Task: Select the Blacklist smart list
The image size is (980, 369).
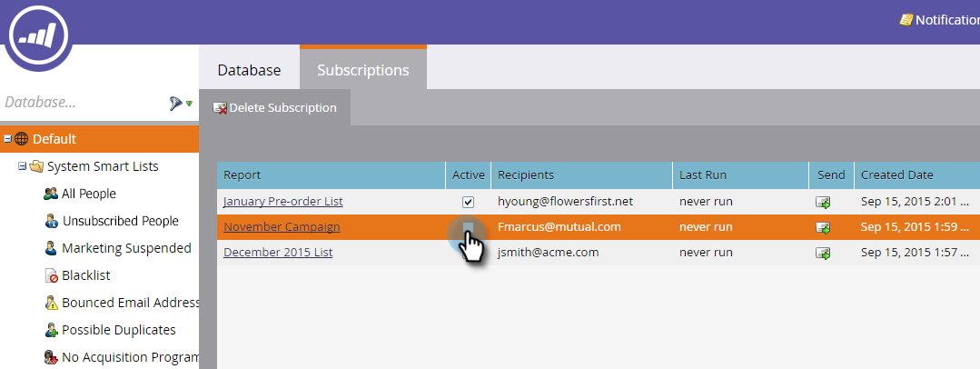Action: click(87, 275)
